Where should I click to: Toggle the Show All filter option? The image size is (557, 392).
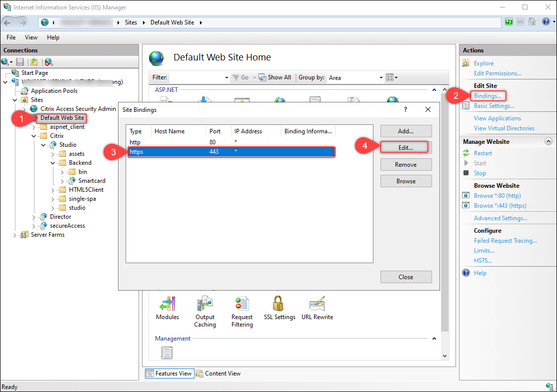click(x=275, y=77)
